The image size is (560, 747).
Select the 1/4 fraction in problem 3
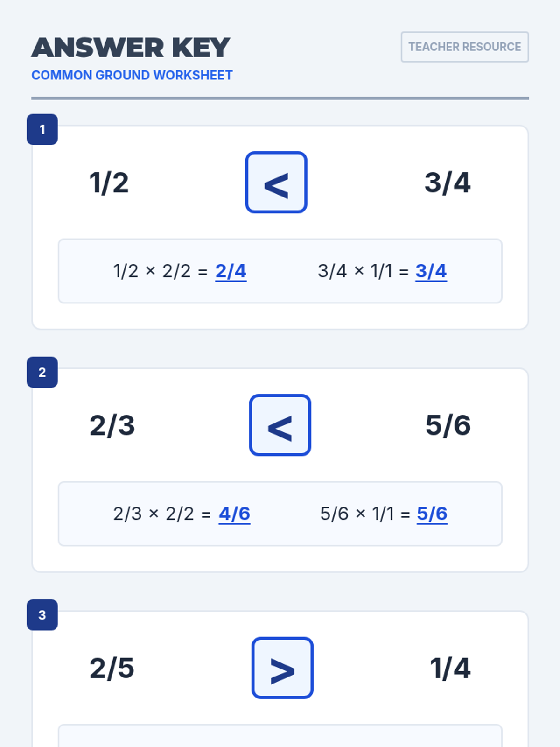[x=450, y=668]
